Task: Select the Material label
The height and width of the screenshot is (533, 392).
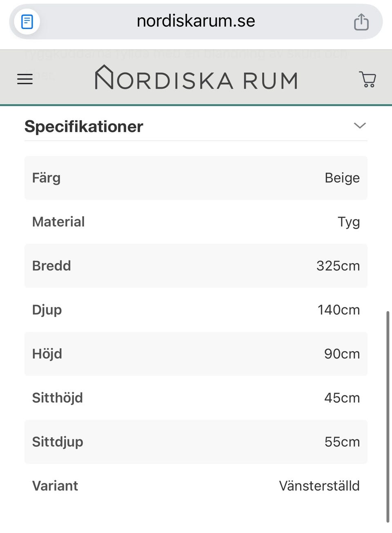Action: [x=58, y=222]
